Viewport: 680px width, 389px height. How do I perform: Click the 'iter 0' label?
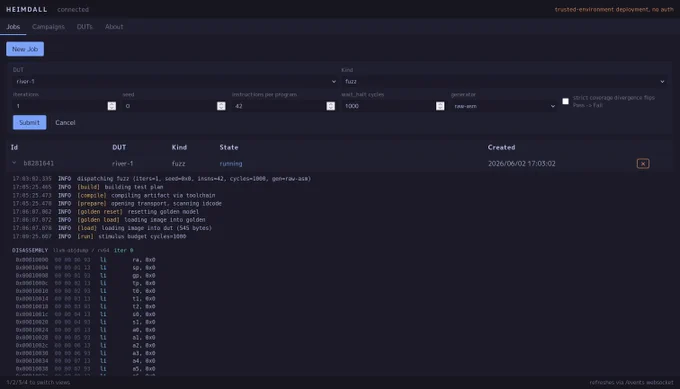coord(124,250)
